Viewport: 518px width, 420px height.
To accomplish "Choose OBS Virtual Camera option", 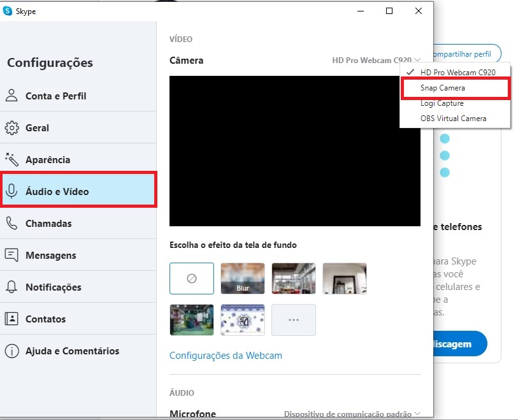I will point(455,119).
